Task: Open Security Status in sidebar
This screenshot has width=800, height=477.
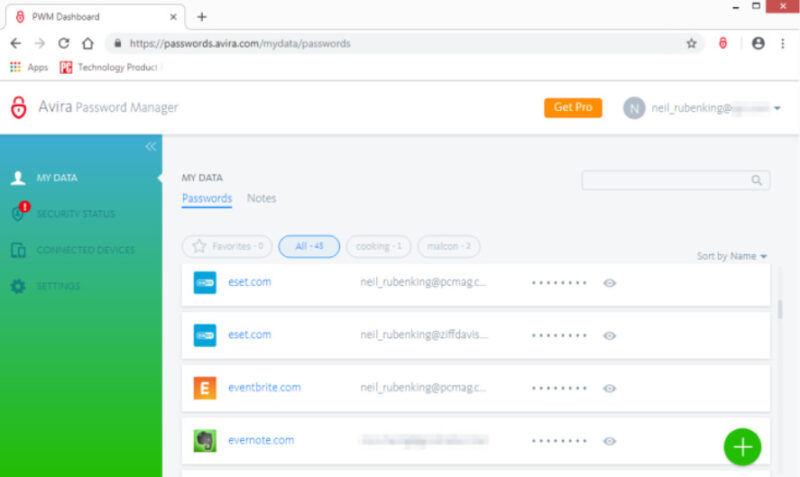Action: pos(75,214)
